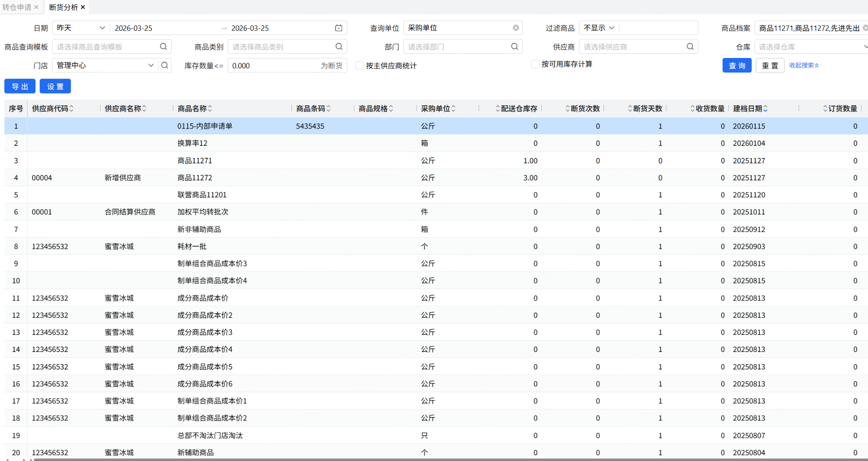Sort by 供应商代码 column arrows
The height and width of the screenshot is (461, 868).
coord(71,109)
